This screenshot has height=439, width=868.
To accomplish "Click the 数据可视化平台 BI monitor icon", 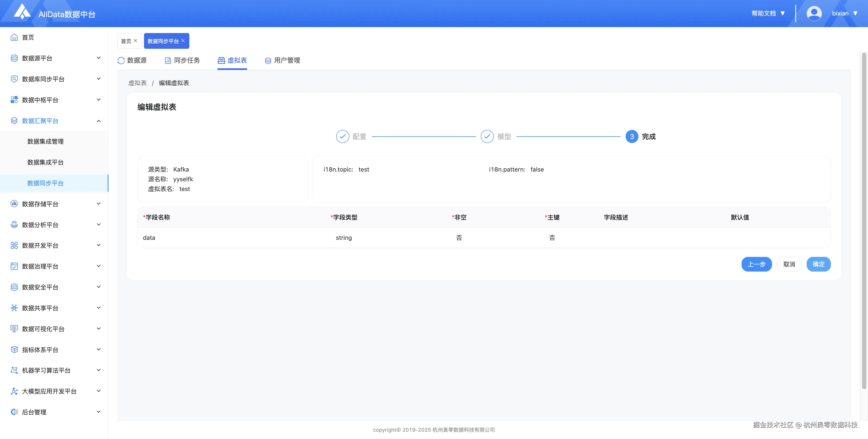I will tap(14, 329).
